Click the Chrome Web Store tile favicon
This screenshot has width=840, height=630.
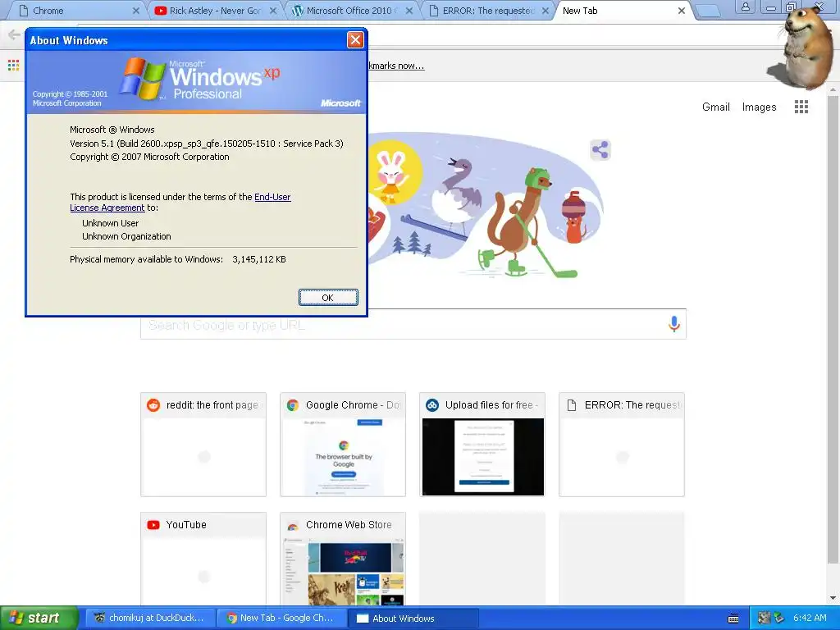293,526
